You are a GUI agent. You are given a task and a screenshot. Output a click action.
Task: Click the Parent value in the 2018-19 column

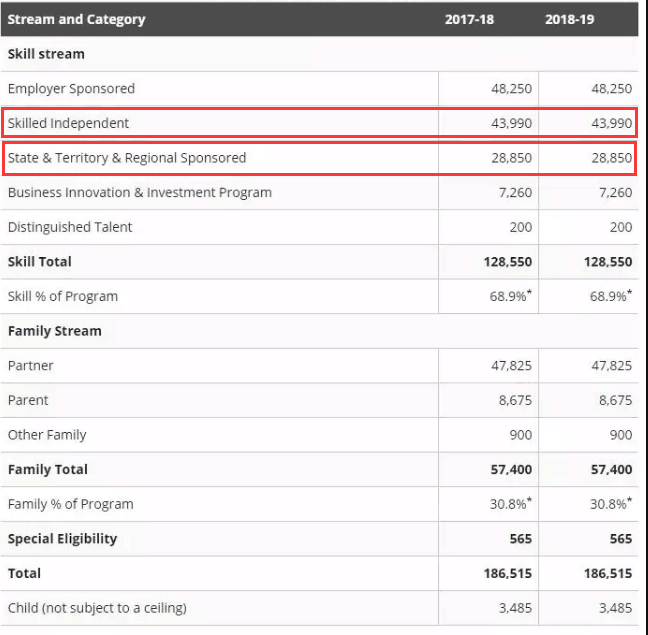click(615, 400)
